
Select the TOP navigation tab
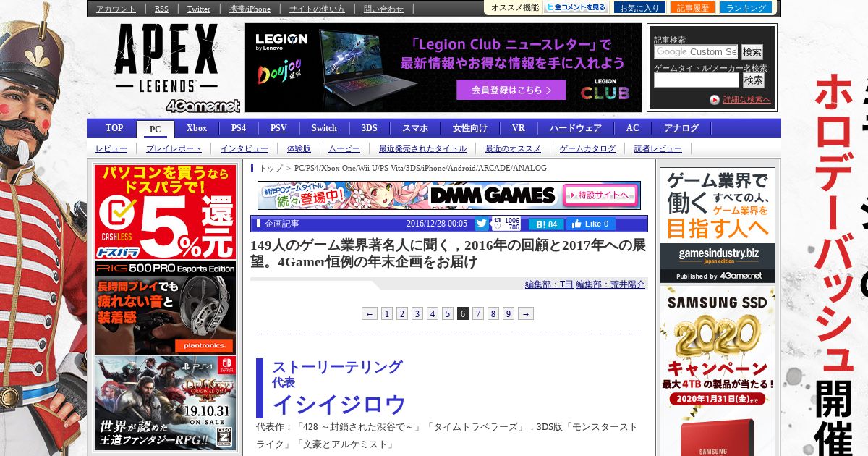click(114, 128)
